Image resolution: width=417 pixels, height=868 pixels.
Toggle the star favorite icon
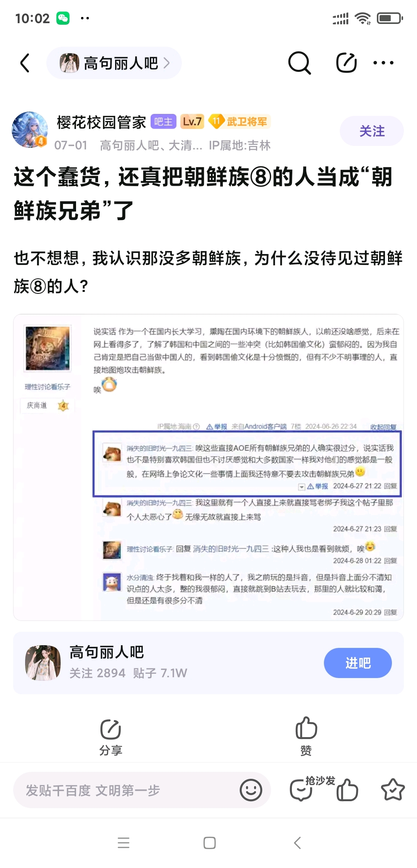(x=393, y=790)
